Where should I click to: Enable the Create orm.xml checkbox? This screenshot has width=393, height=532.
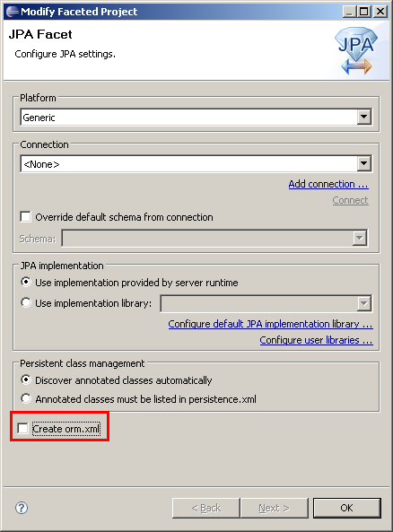[x=22, y=428]
